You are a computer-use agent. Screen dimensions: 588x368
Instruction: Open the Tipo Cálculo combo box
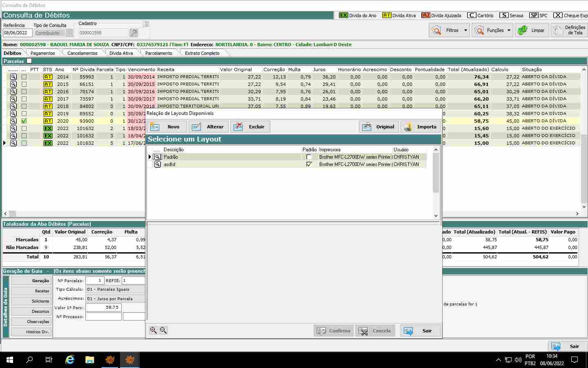coord(115,289)
